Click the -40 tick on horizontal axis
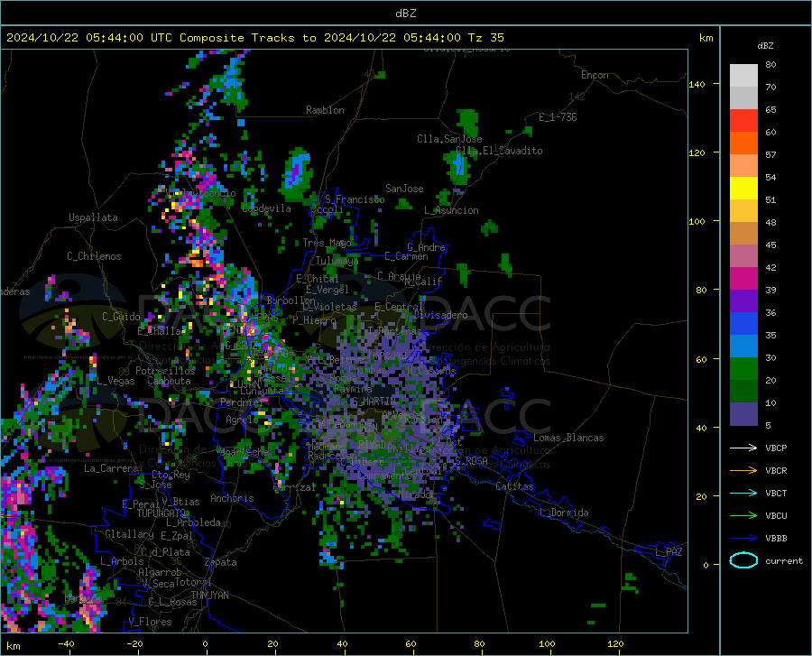This screenshot has height=656, width=812. (x=66, y=644)
